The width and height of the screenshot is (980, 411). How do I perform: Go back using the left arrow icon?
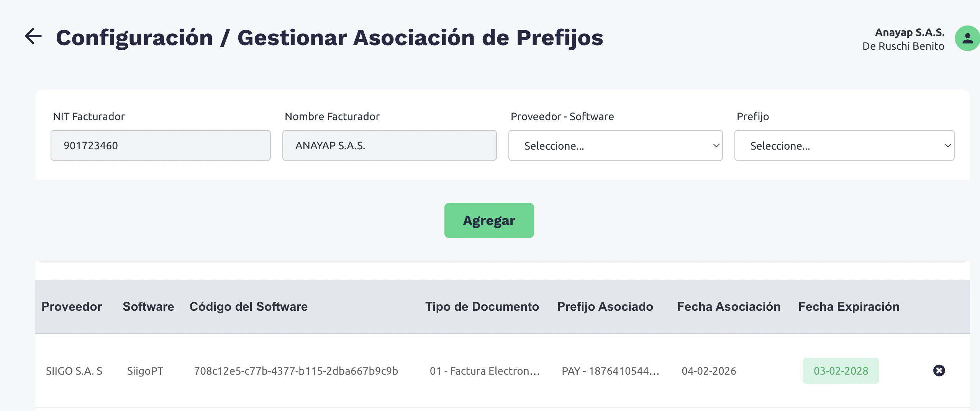pyautogui.click(x=33, y=37)
